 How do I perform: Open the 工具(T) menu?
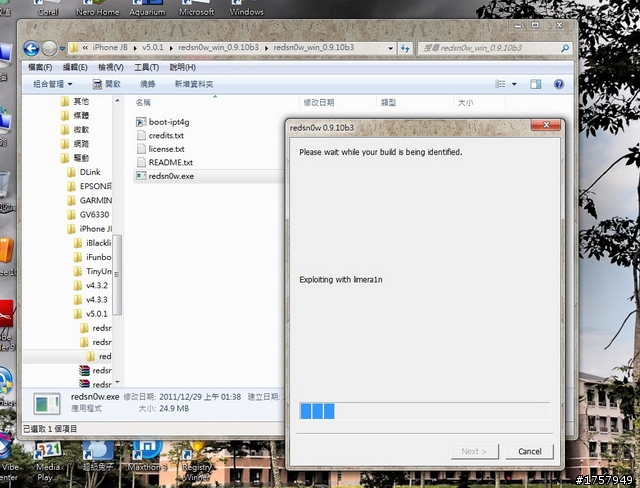coord(147,67)
